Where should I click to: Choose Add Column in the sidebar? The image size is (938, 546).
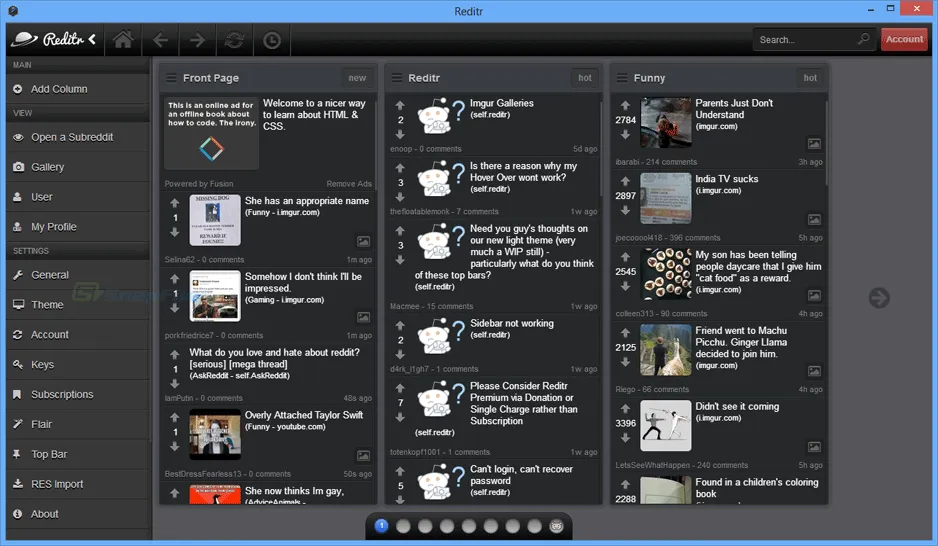tap(78, 89)
